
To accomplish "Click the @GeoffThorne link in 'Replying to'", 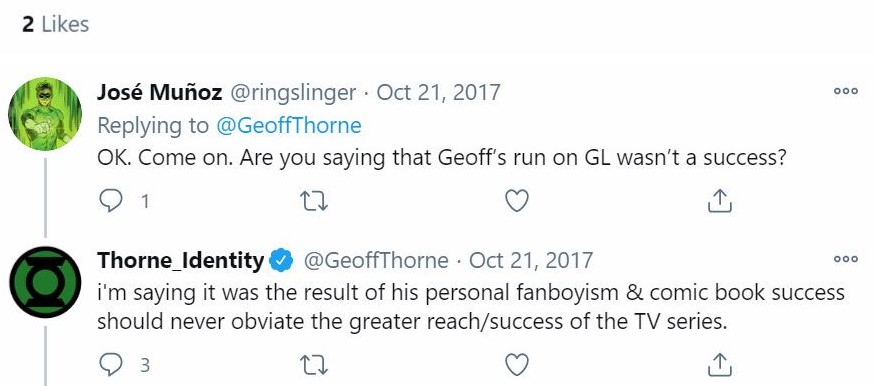I will coord(288,126).
